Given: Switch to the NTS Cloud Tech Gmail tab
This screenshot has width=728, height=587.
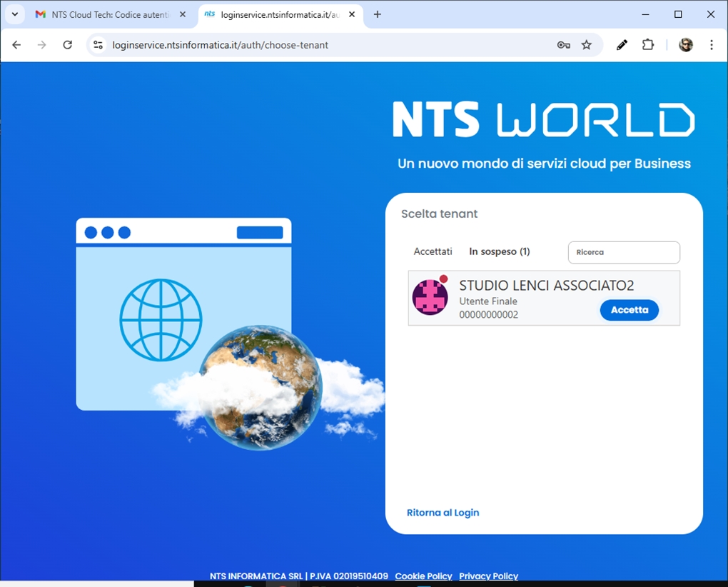Looking at the screenshot, I should [111, 14].
